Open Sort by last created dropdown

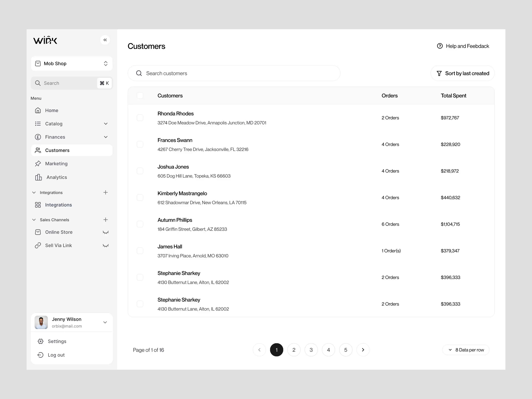point(463,73)
